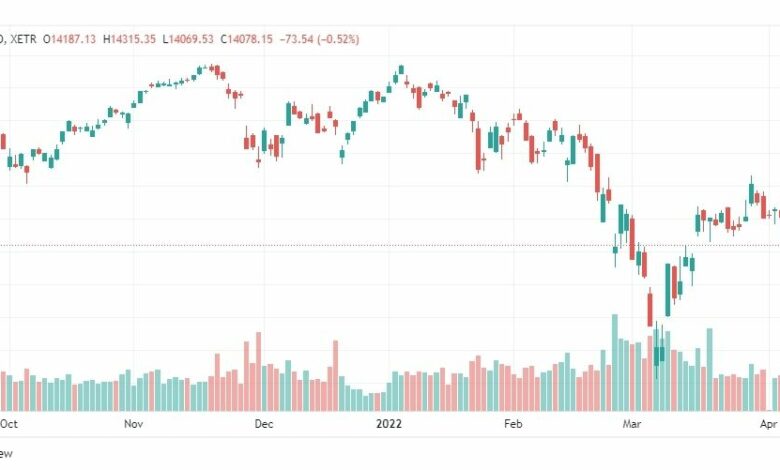Select the tall green volume bar mid-March

710,370
